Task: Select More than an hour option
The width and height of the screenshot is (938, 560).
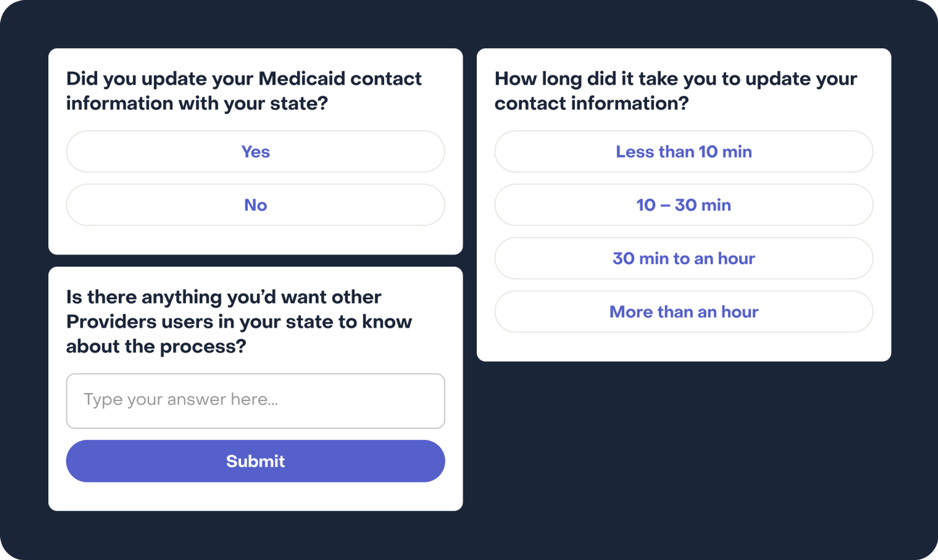Action: pos(683,312)
